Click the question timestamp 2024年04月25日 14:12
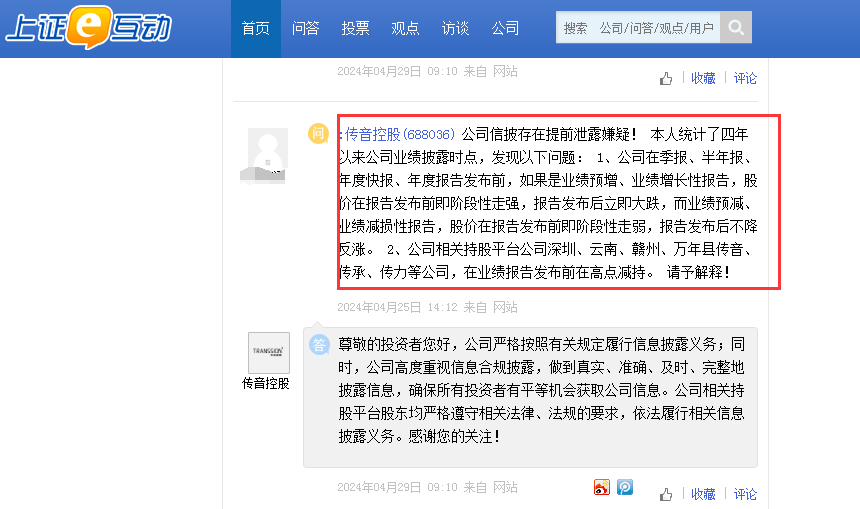 [x=397, y=307]
